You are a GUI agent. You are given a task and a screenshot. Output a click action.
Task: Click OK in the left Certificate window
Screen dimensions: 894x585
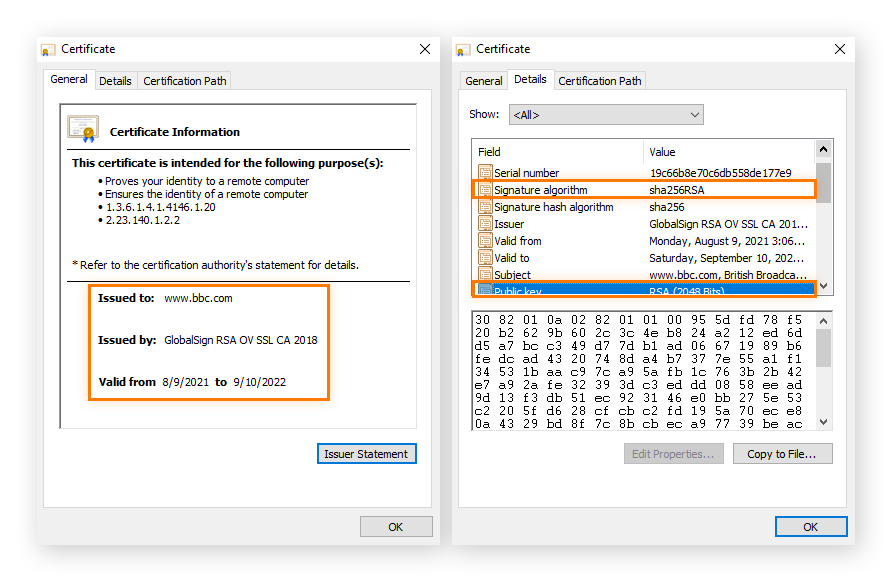pos(396,527)
